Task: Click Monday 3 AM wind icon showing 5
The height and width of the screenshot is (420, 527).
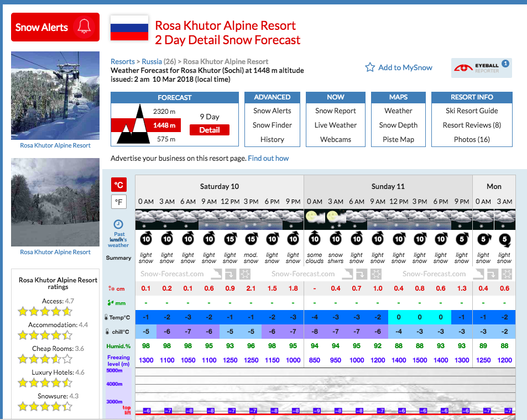Action: [x=504, y=240]
